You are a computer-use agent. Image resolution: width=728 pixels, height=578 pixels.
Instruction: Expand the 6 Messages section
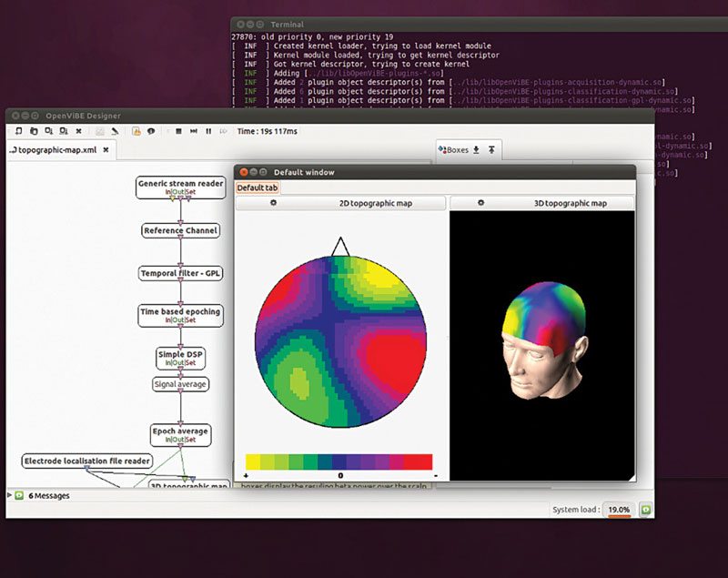tap(9, 495)
